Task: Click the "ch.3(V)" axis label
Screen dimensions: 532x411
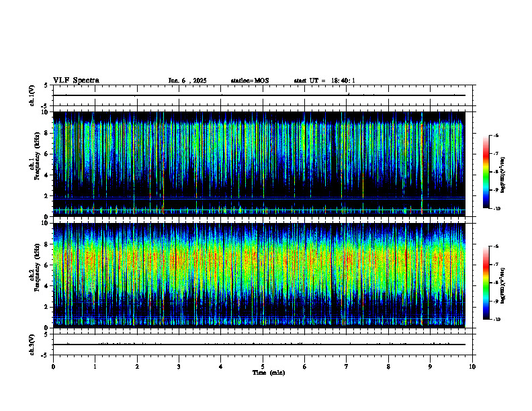Action: pyautogui.click(x=32, y=345)
